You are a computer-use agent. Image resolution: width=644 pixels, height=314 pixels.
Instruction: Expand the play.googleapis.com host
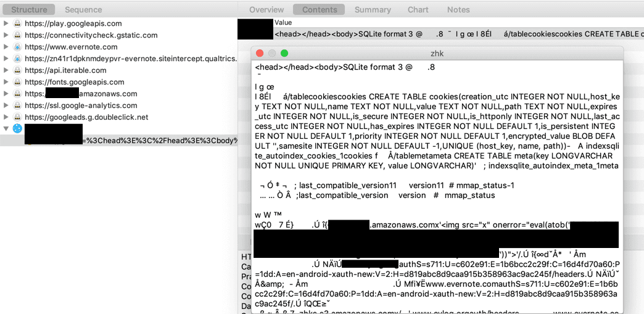[6, 23]
